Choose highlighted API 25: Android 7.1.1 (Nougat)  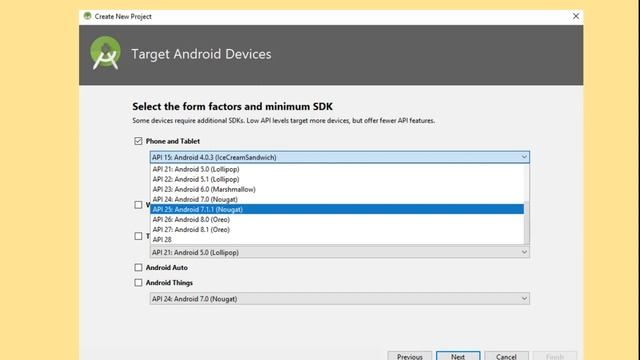(337, 209)
